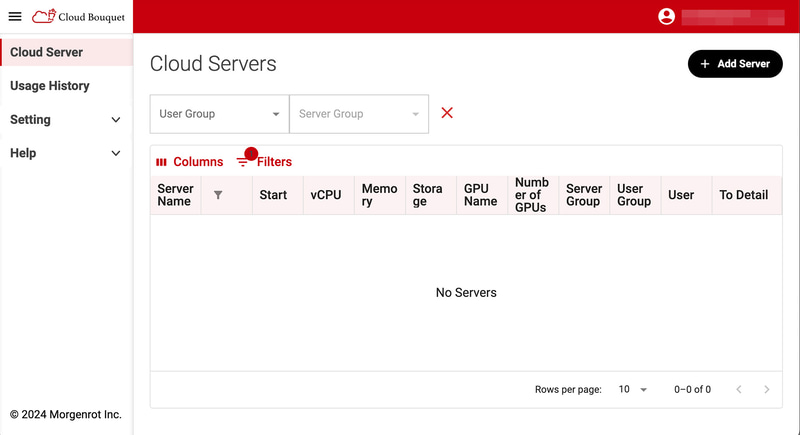This screenshot has height=435, width=800.
Task: Go to the next page arrow
Action: pyautogui.click(x=766, y=389)
